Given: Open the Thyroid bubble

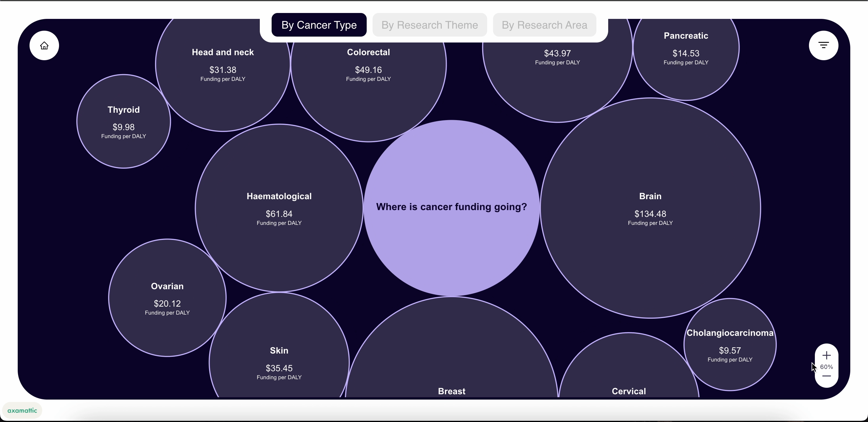Looking at the screenshot, I should [124, 121].
